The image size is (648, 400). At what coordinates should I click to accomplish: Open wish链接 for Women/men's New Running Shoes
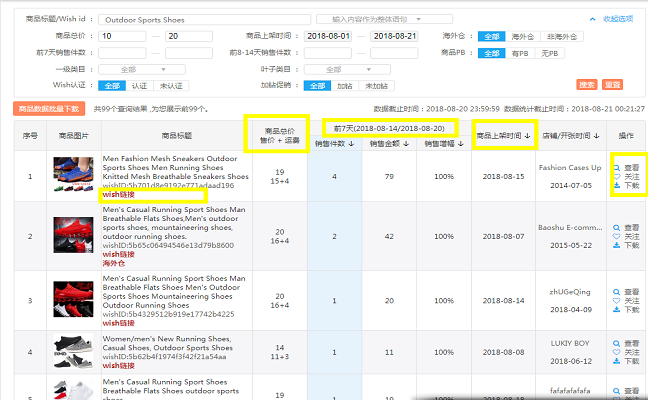point(118,366)
